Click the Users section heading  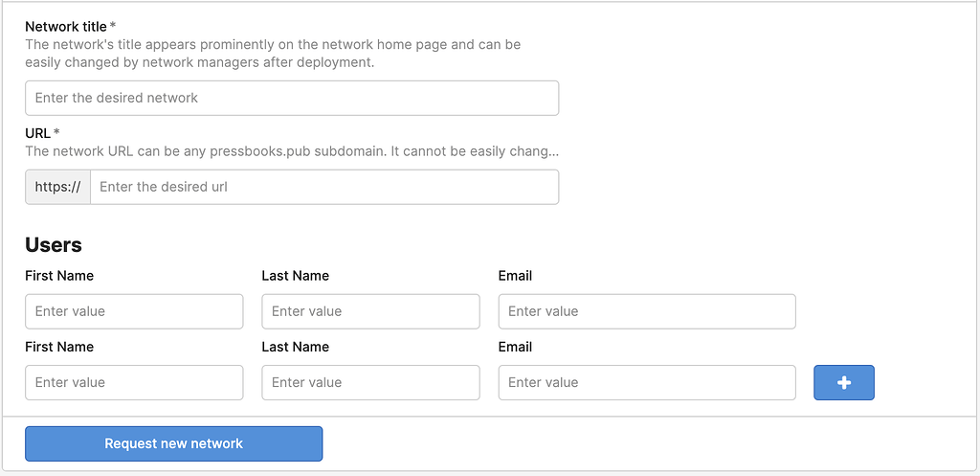[x=54, y=244]
